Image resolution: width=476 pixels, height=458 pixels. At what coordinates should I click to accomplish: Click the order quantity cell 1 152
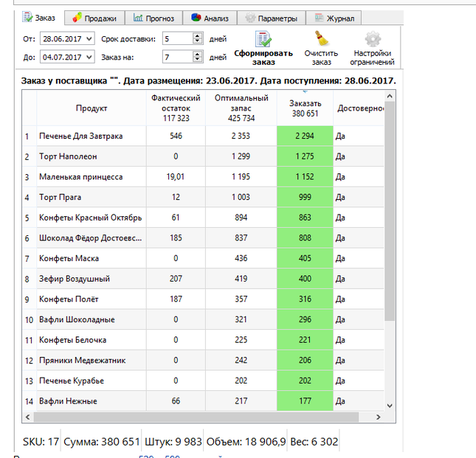click(x=305, y=177)
